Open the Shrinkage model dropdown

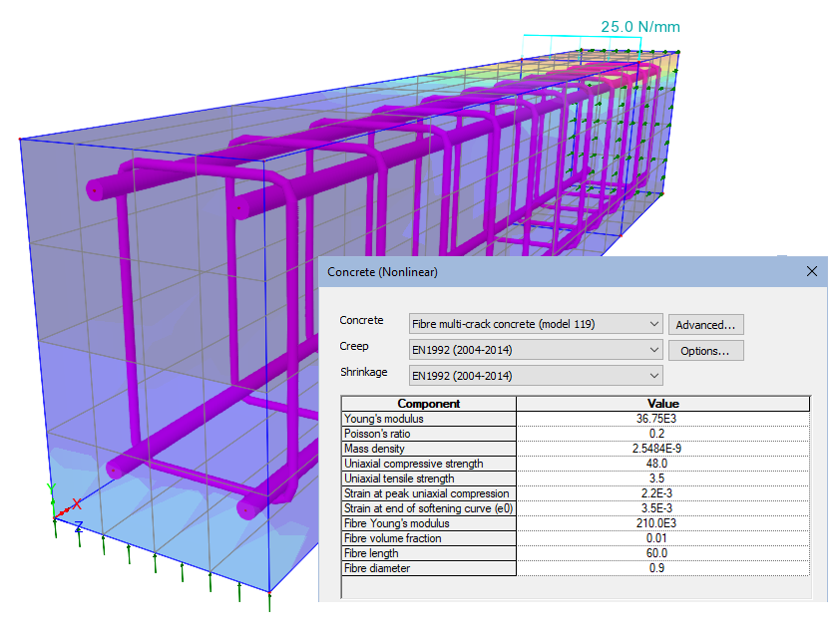[x=653, y=376]
